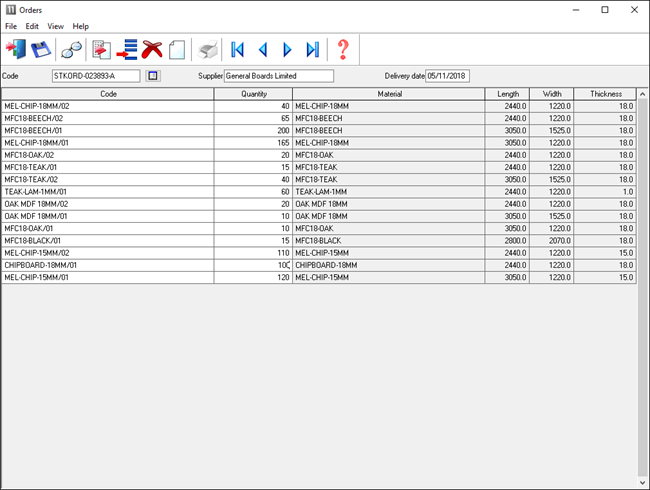Image resolution: width=650 pixels, height=490 pixels.
Task: Click in the Supplier field
Action: point(278,76)
